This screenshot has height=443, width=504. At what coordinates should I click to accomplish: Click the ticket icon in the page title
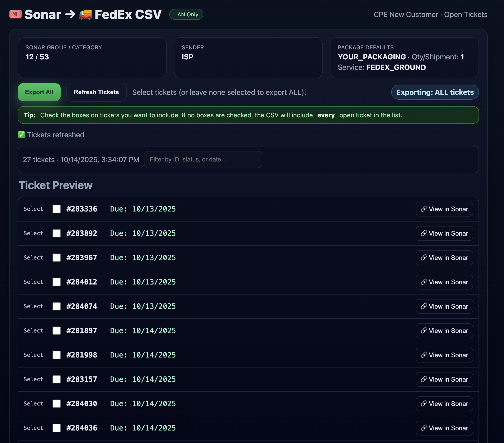(x=15, y=14)
